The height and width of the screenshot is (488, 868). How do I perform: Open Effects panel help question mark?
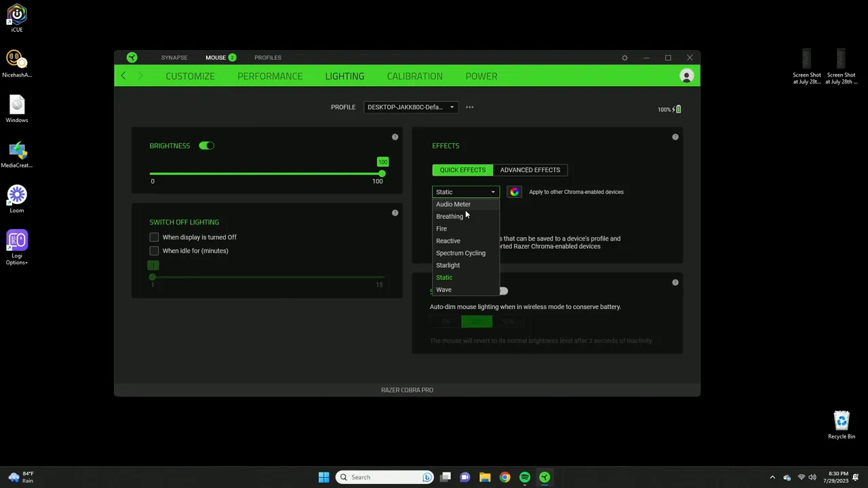675,137
